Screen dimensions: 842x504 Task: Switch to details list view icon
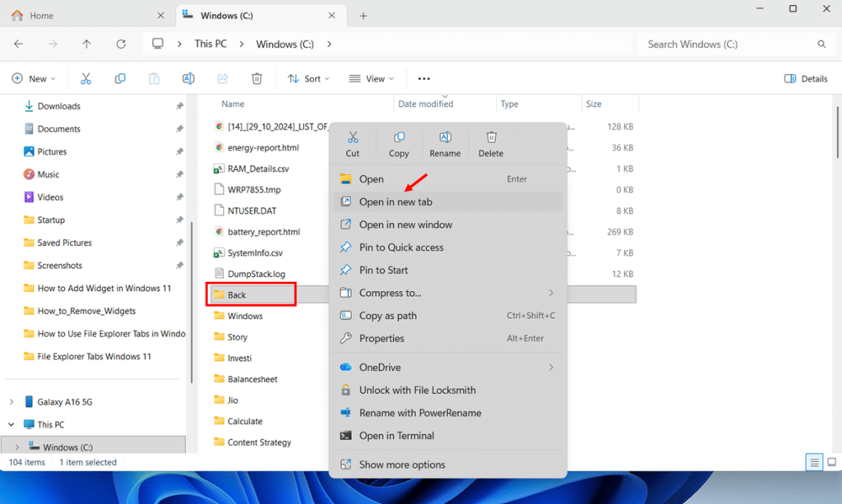tap(814, 462)
